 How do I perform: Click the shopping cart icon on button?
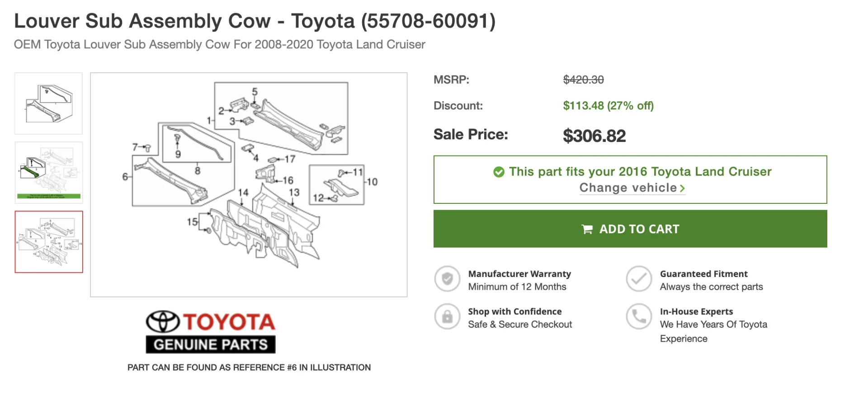587,230
